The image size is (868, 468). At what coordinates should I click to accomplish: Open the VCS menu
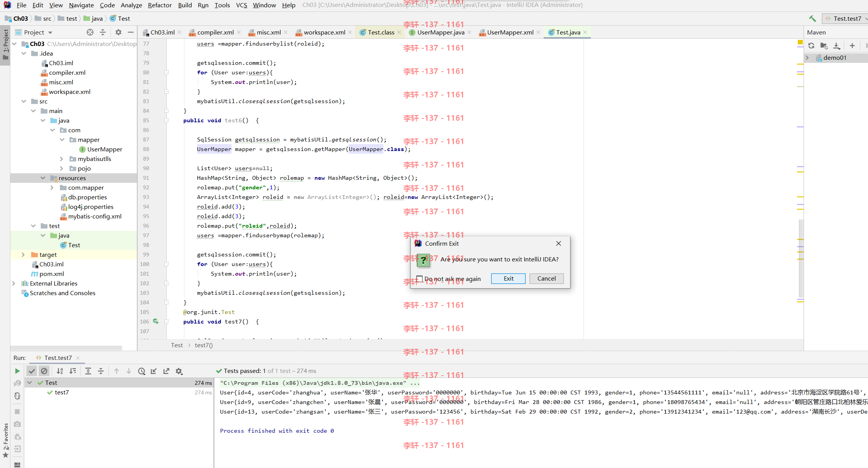(x=242, y=5)
